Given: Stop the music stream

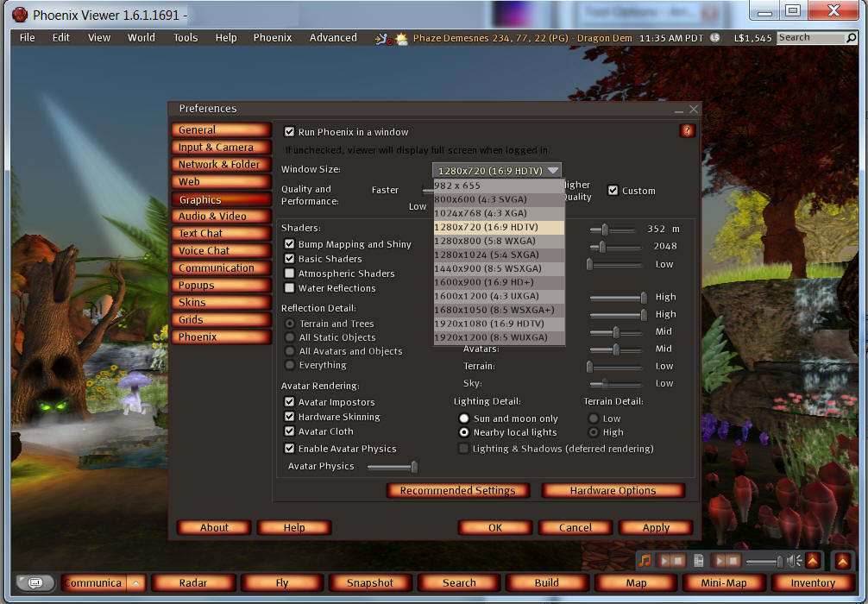Looking at the screenshot, I should pyautogui.click(x=678, y=561).
